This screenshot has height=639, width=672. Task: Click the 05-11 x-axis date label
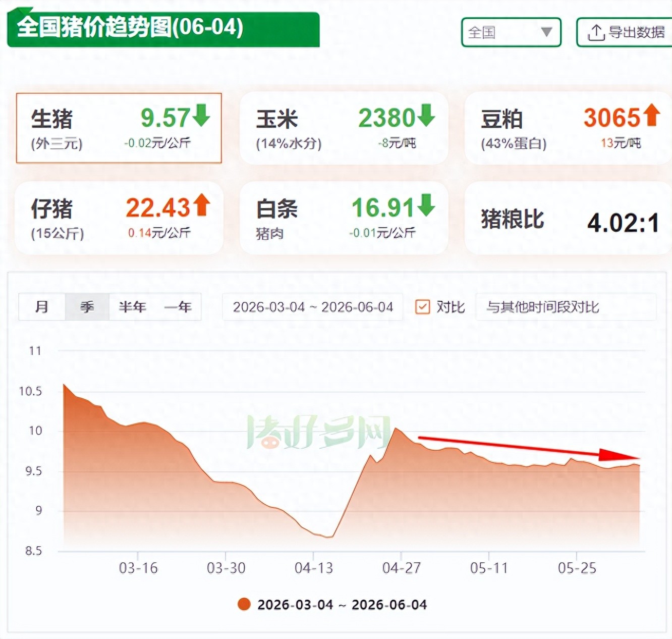(x=489, y=568)
